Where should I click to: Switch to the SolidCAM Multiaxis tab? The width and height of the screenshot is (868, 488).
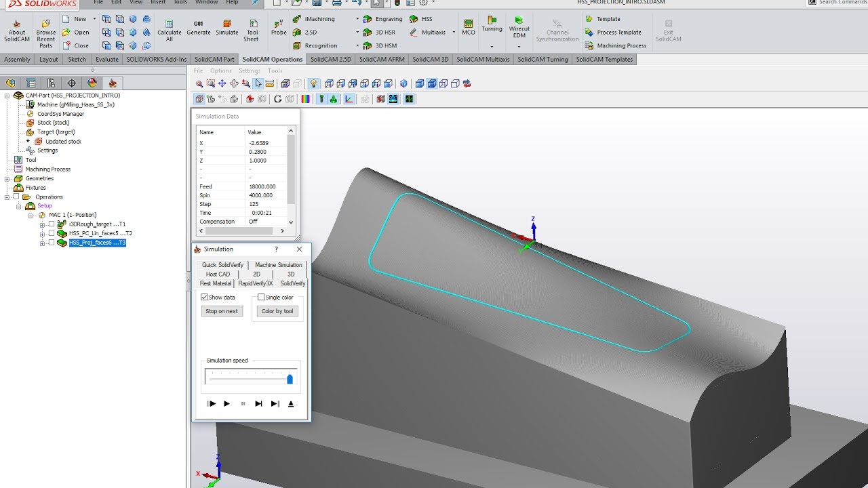pyautogui.click(x=483, y=60)
